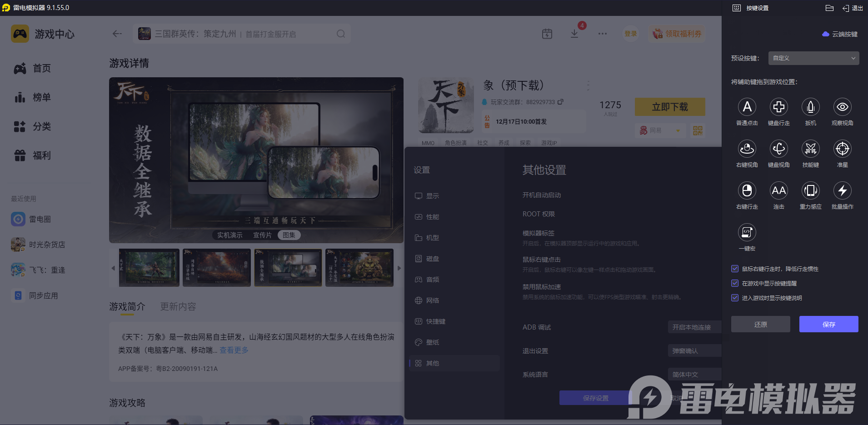868x425 pixels.
Task: Click the 还原 reset button
Action: point(761,324)
